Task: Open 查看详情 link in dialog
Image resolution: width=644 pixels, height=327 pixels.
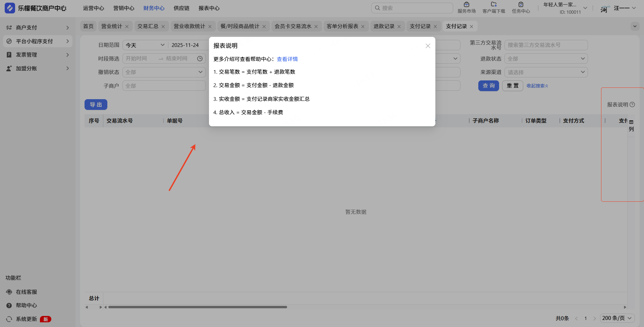Action: [287, 59]
